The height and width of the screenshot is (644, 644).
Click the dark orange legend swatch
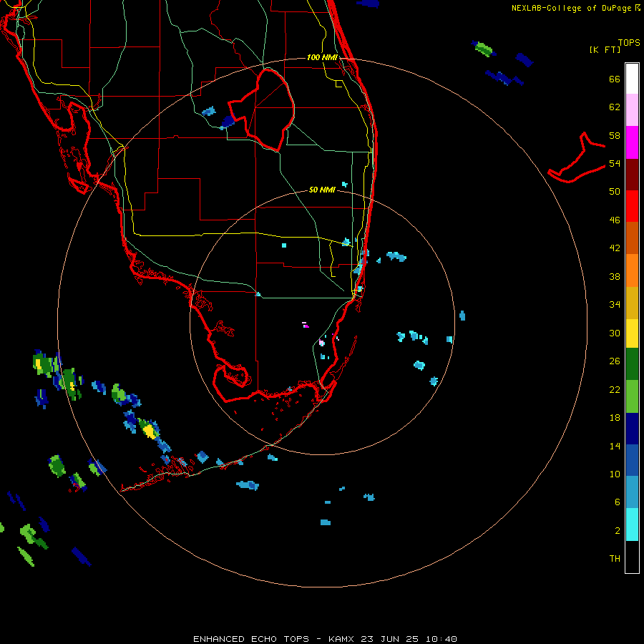pyautogui.click(x=632, y=238)
